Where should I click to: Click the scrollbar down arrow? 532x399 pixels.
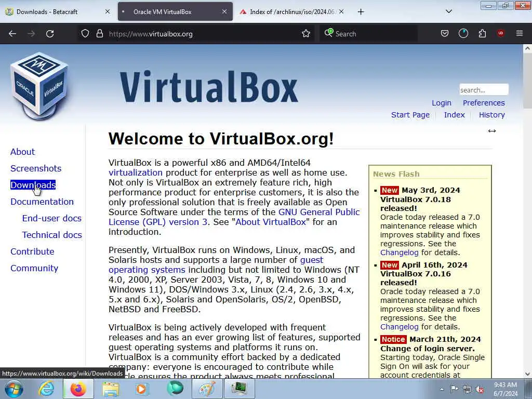pos(527,374)
